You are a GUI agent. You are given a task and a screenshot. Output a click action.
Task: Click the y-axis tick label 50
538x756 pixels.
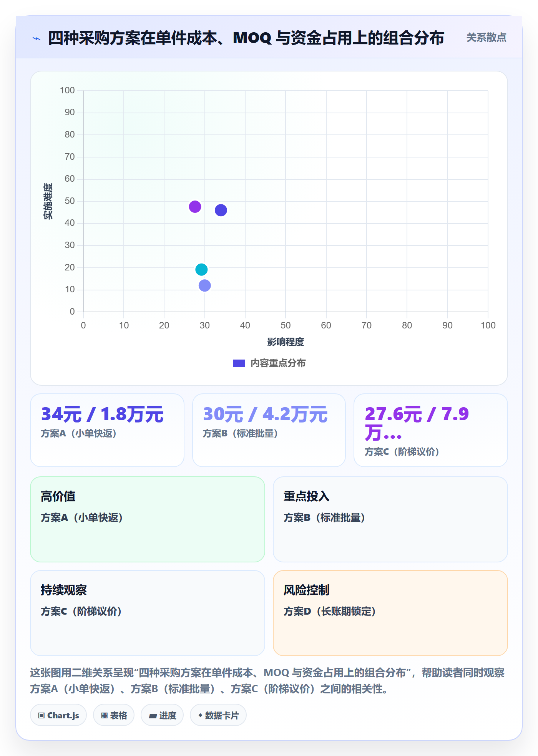click(70, 201)
